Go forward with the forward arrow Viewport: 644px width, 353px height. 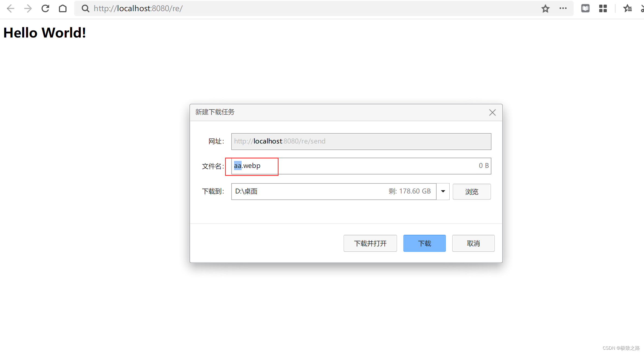point(28,9)
